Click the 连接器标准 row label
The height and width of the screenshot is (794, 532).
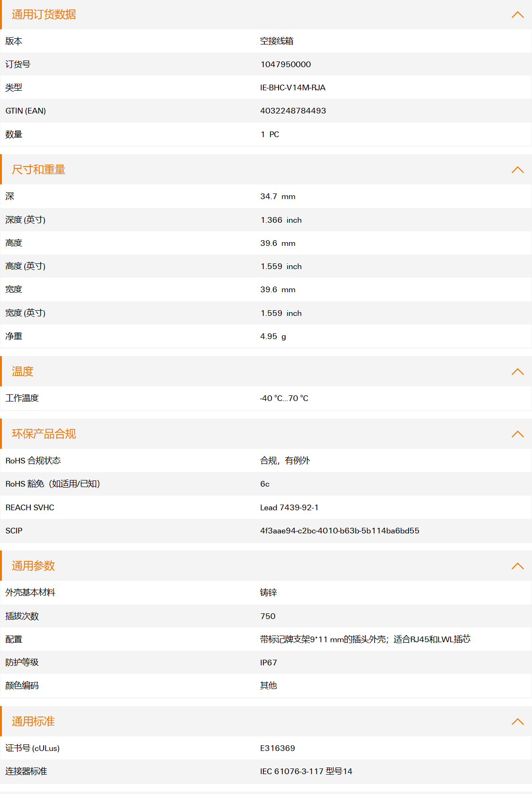point(26,771)
